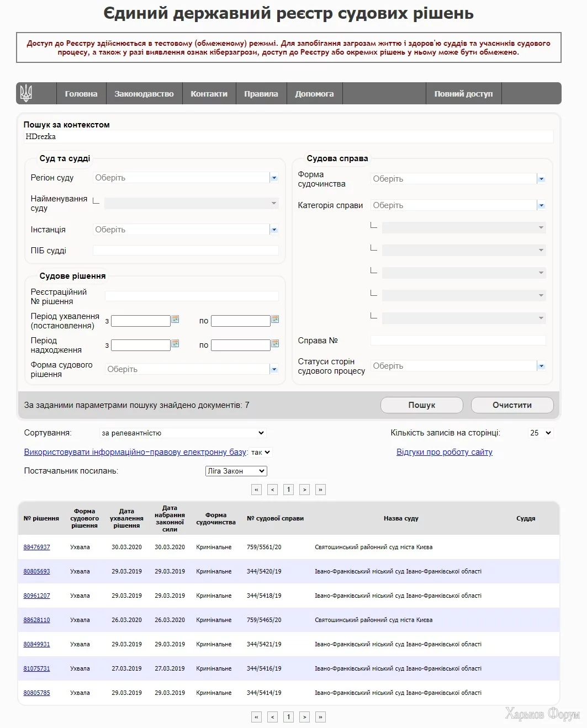Go to previous page in bottom pagination

pyautogui.click(x=272, y=717)
